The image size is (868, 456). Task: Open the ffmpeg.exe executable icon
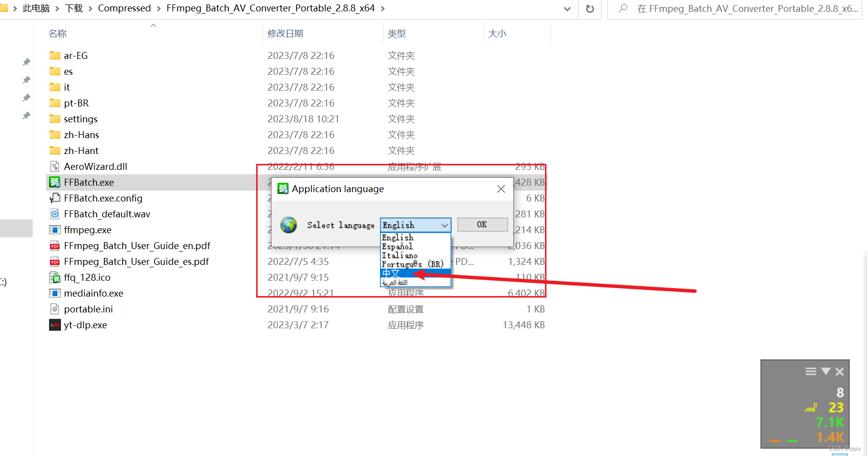point(54,230)
